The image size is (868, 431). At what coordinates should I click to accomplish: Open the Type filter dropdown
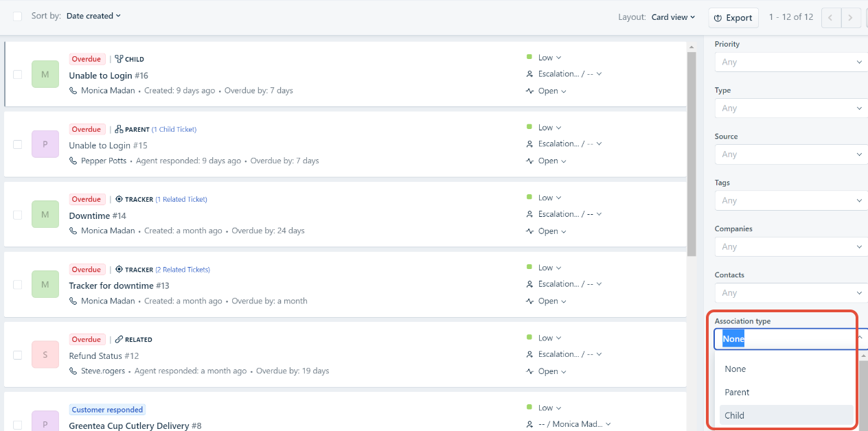(x=791, y=108)
